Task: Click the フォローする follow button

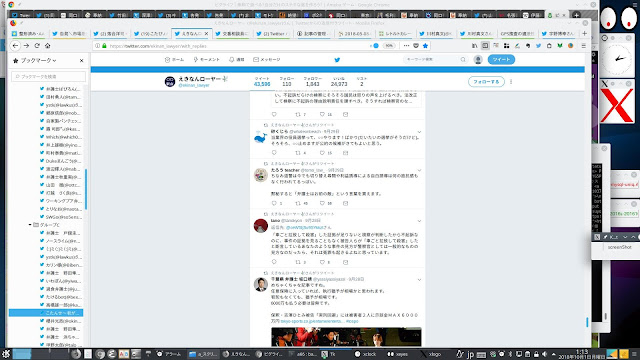Action: coord(486,82)
